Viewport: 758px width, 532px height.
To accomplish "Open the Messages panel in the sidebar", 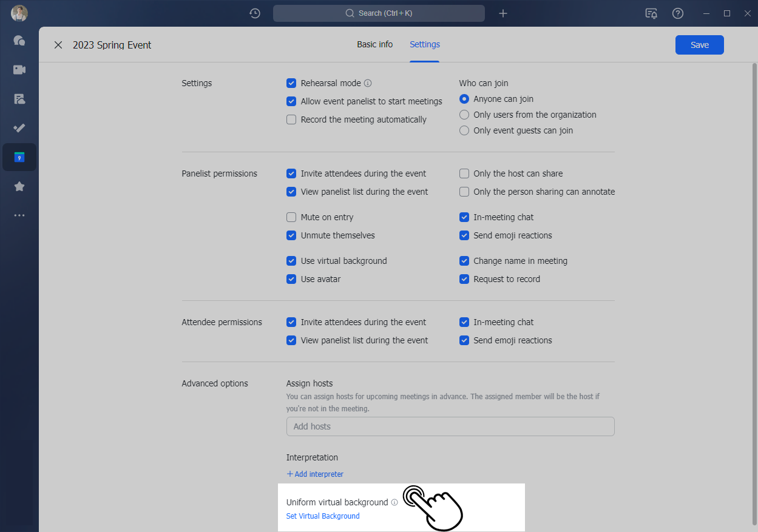I will point(19,41).
